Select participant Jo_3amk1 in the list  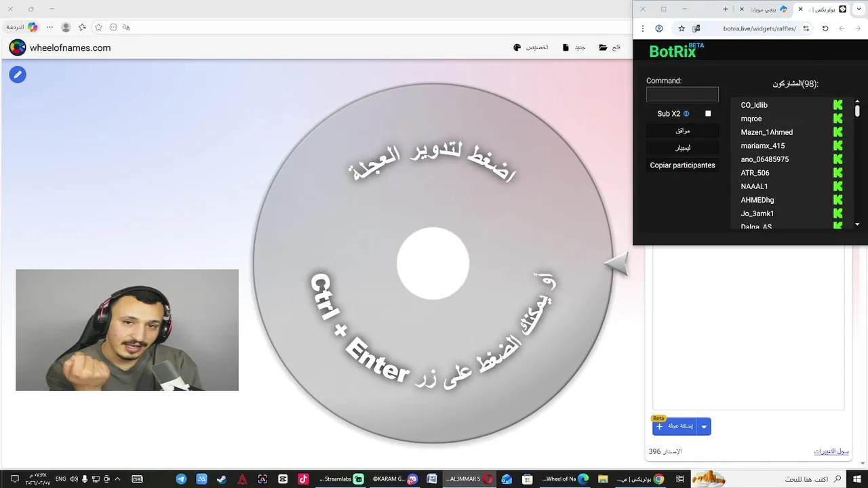[x=757, y=213]
